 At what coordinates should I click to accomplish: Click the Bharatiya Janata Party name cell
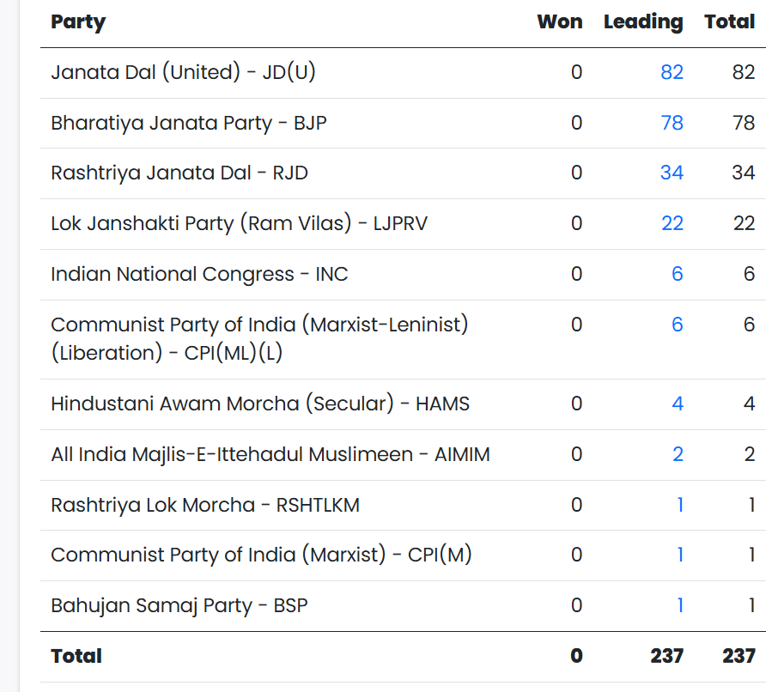click(x=188, y=123)
